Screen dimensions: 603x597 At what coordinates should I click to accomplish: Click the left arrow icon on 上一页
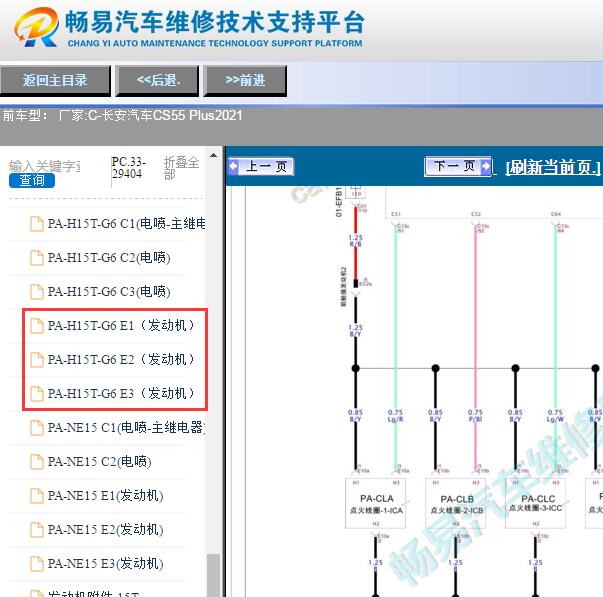coord(233,167)
